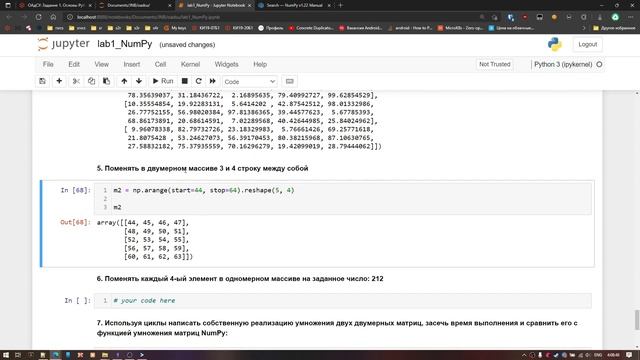640x360 pixels.
Task: Restart the kernel with the circular arrow
Action: coord(199,81)
